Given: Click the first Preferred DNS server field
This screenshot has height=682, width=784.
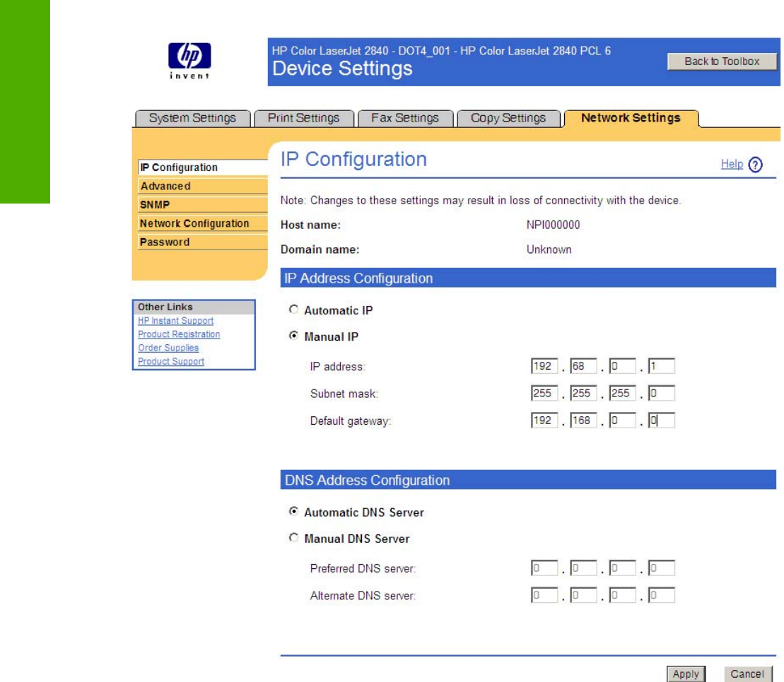Looking at the screenshot, I should (x=544, y=568).
